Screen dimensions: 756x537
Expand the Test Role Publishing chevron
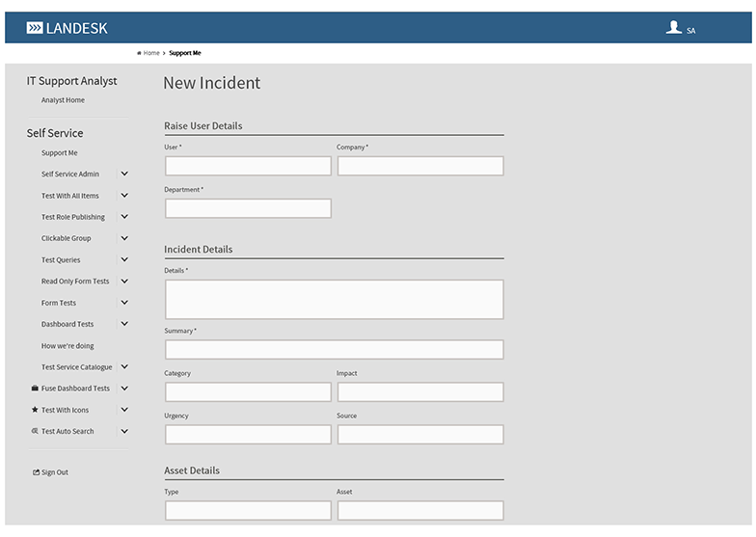pos(124,217)
